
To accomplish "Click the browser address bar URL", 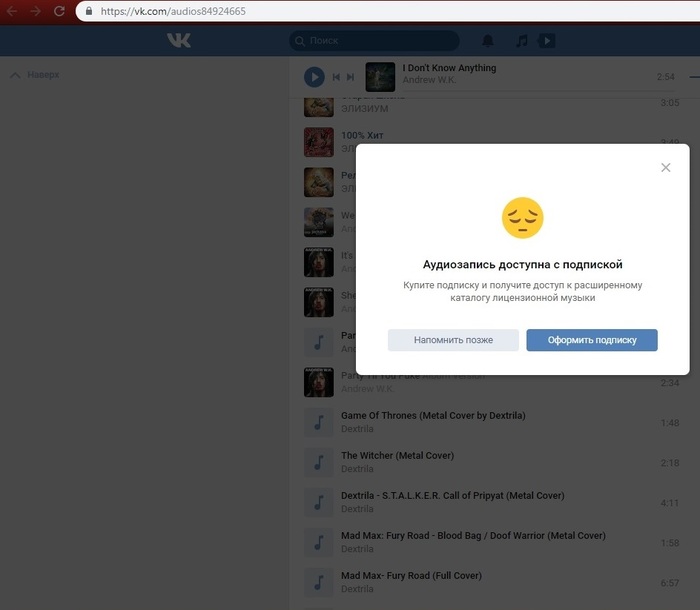I will pos(173,11).
